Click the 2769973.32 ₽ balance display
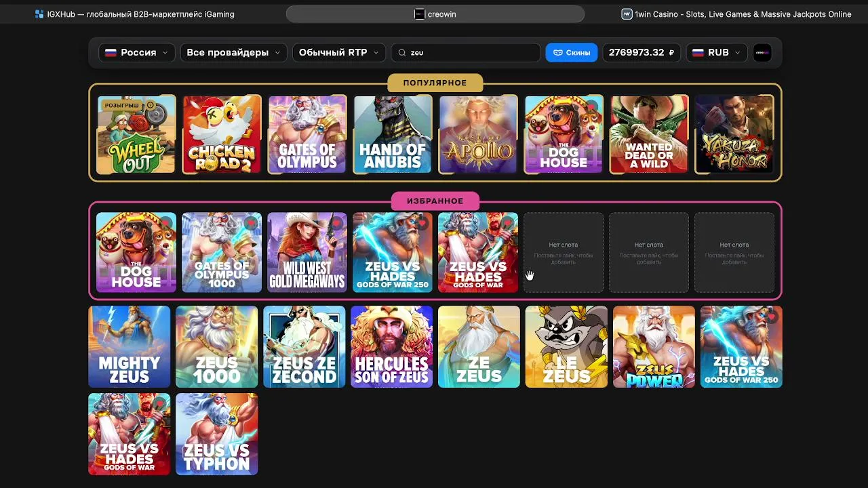Viewport: 868px width, 488px height. pyautogui.click(x=642, y=53)
